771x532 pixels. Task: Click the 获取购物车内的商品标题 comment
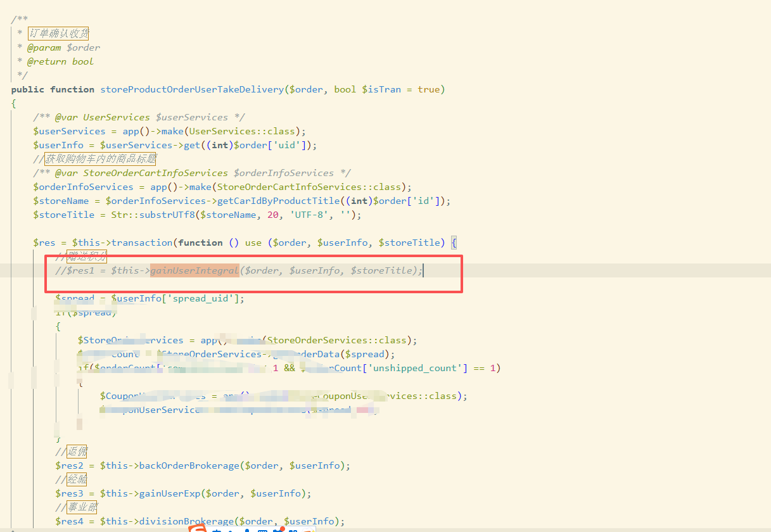100,159
